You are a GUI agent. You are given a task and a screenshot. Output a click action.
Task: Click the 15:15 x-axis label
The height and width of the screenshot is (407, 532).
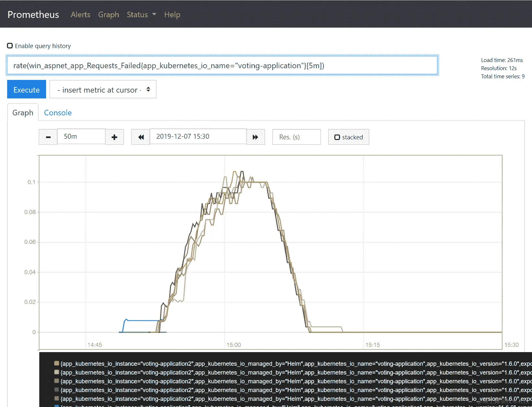373,345
